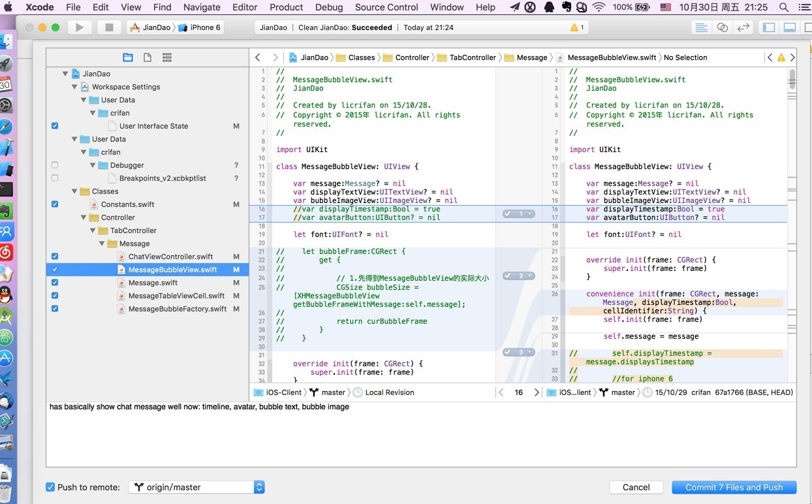Open the Product menu
This screenshot has width=812, height=504.
286,7
